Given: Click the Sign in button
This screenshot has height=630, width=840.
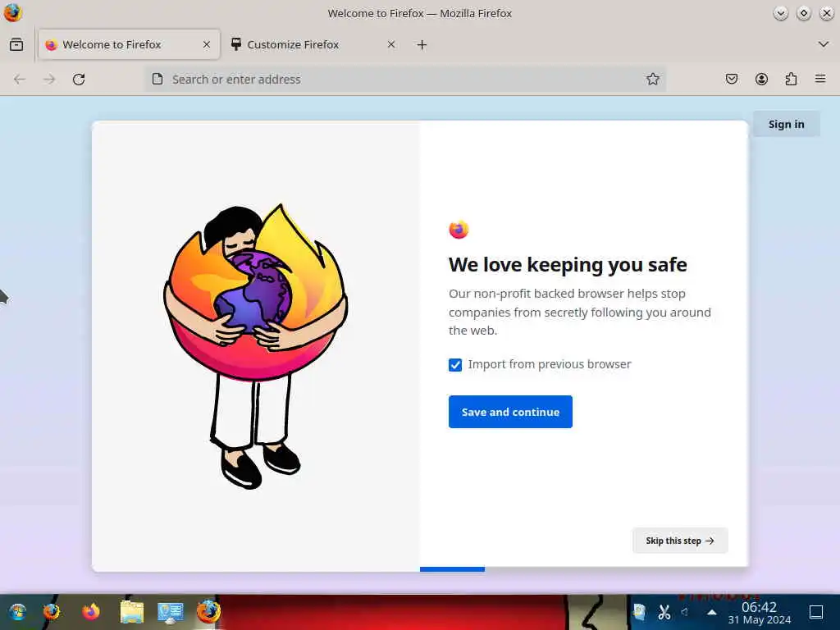Looking at the screenshot, I should 787,125.
